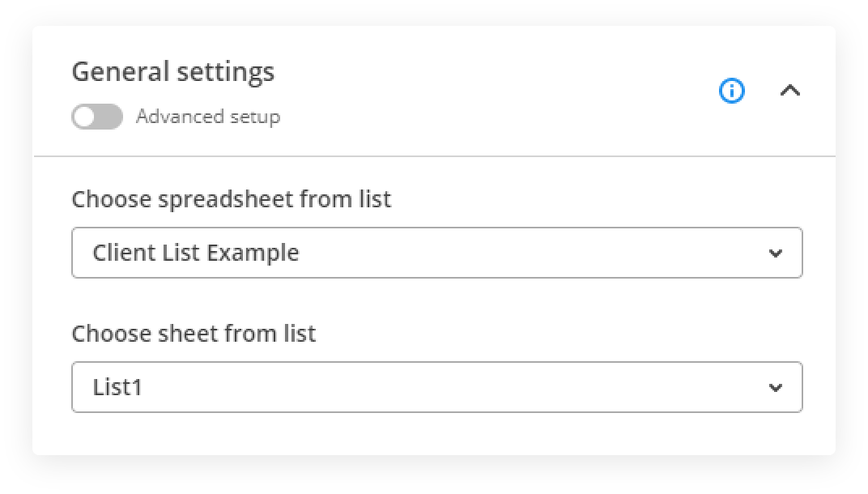
Task: Enable the Advanced setup toggle
Action: 97,117
